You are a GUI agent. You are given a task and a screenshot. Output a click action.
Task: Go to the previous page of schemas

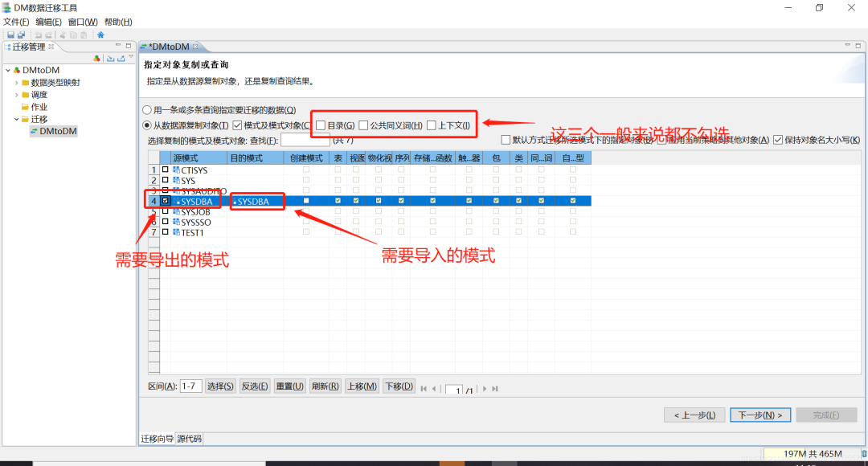(x=434, y=389)
